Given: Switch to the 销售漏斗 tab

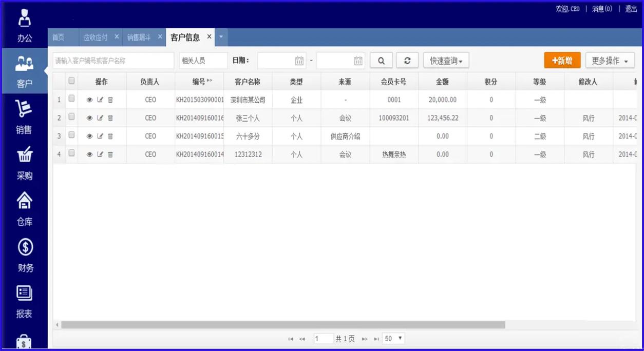Looking at the screenshot, I should click(x=140, y=37).
